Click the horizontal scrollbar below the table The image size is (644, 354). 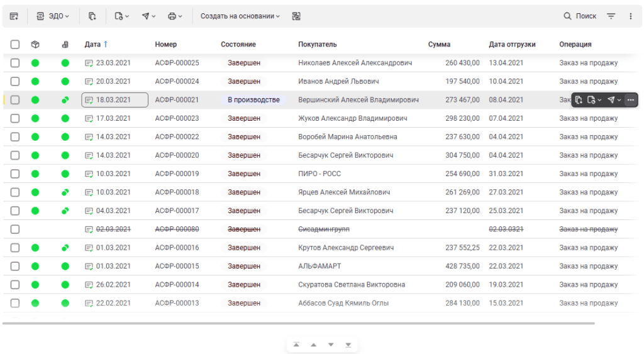point(299,323)
